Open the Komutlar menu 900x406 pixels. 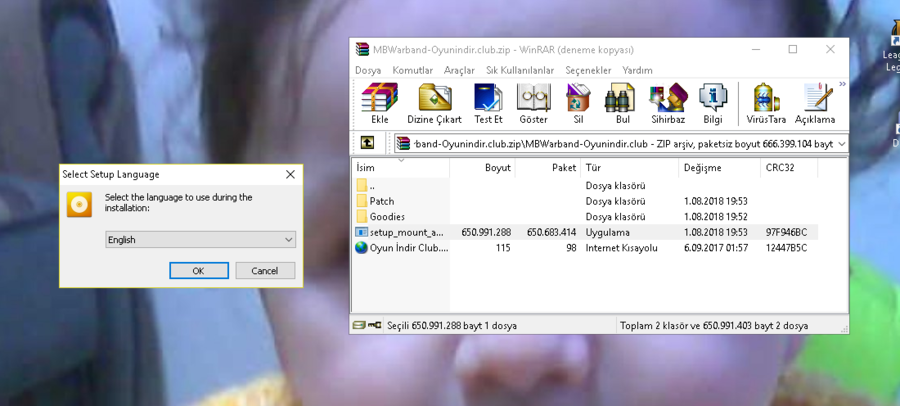click(413, 70)
